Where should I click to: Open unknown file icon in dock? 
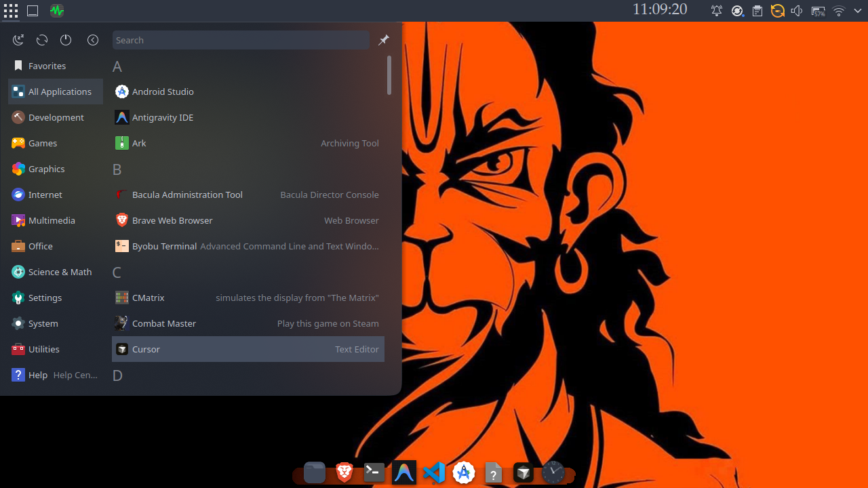(494, 472)
